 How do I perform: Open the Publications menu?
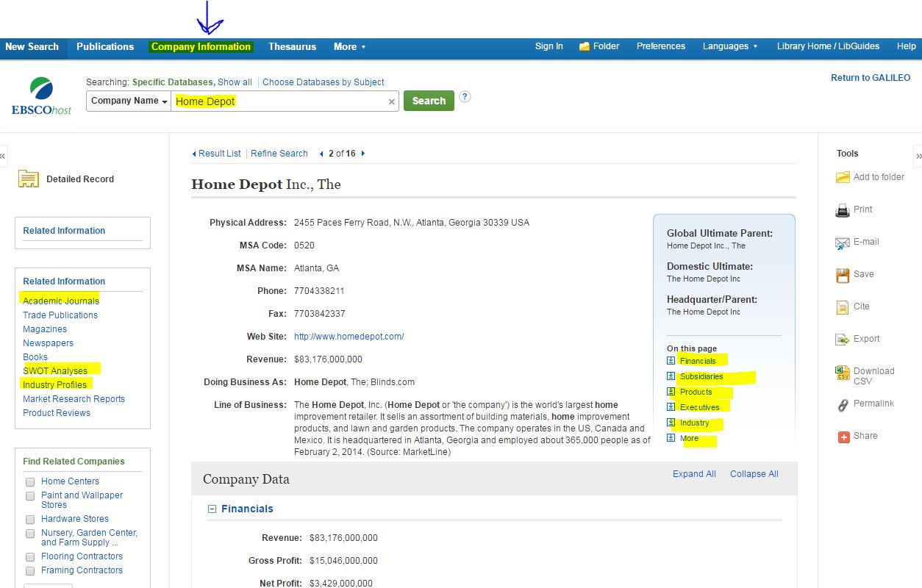click(105, 46)
